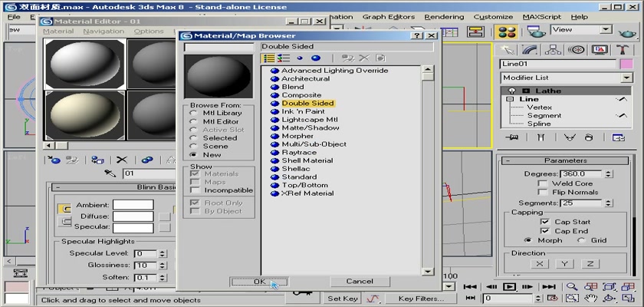Uncheck Cap Start checkbox
Image resolution: width=644 pixels, height=307 pixels.
click(x=544, y=222)
